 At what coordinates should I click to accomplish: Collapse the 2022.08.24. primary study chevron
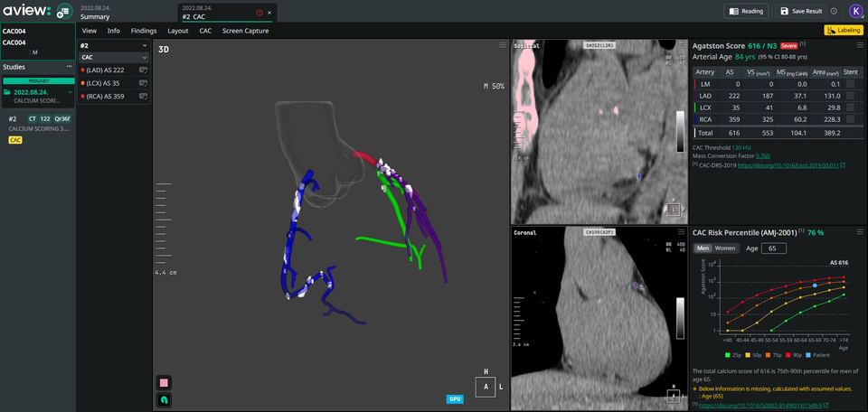[x=70, y=92]
